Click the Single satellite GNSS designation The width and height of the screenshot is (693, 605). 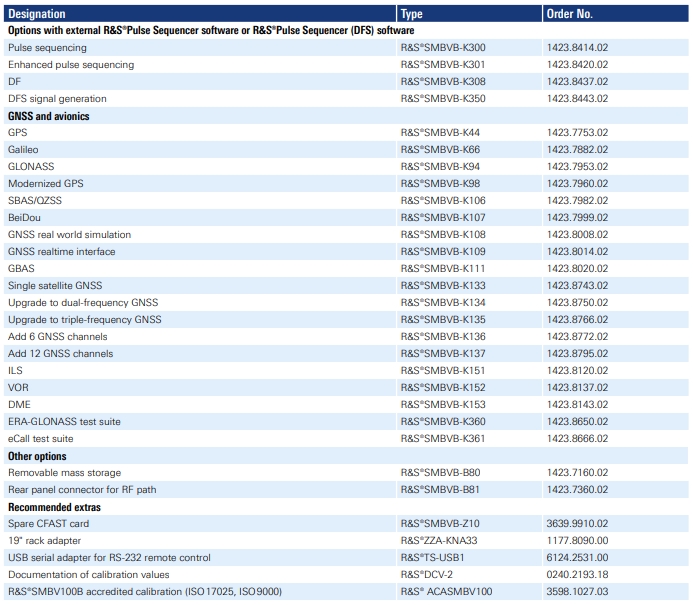tap(55, 286)
